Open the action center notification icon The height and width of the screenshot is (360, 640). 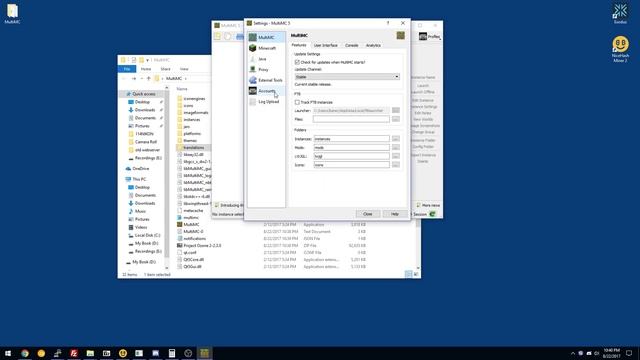click(629, 353)
